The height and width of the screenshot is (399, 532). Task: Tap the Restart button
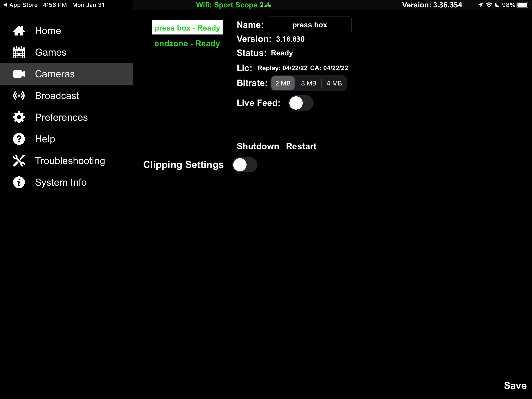point(301,146)
